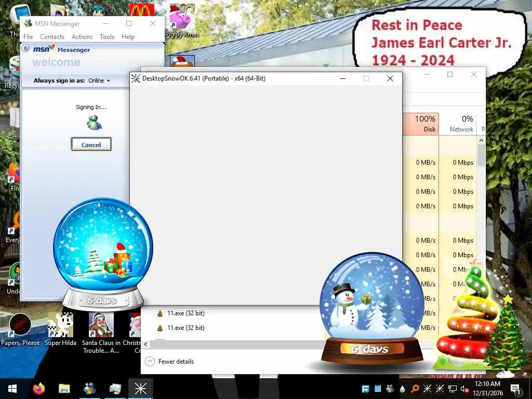Click the McDonald's logo desktop icon
The height and width of the screenshot is (399, 532).
point(142,10)
